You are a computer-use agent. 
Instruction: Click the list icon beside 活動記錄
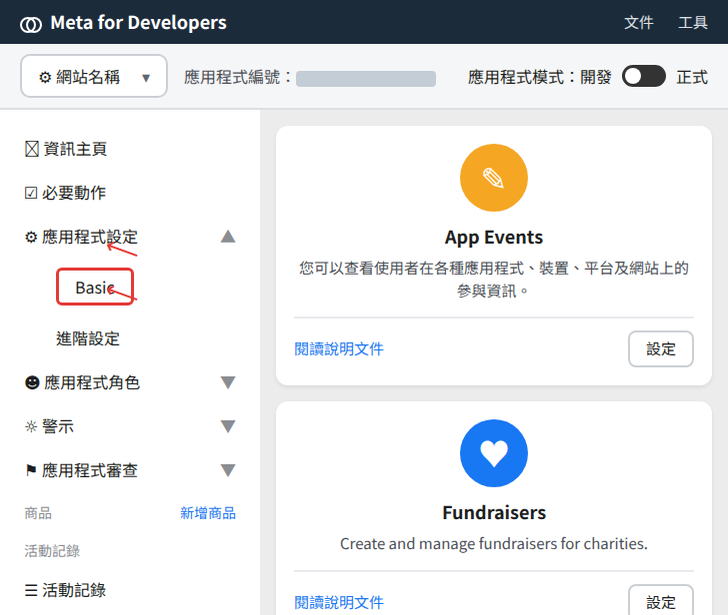(x=31, y=590)
